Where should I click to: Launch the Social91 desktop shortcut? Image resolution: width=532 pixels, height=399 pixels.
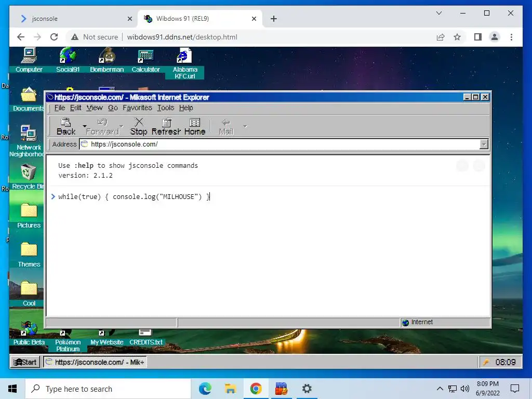[x=68, y=60]
